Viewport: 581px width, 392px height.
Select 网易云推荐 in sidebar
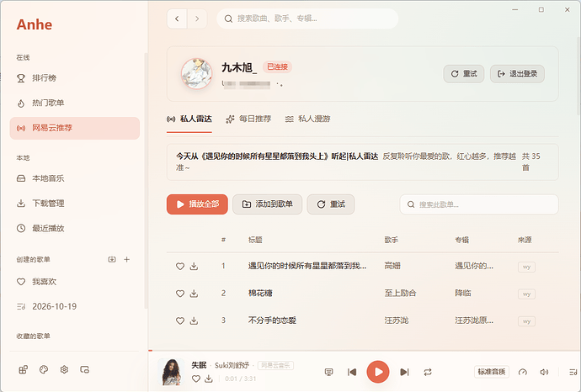click(74, 128)
